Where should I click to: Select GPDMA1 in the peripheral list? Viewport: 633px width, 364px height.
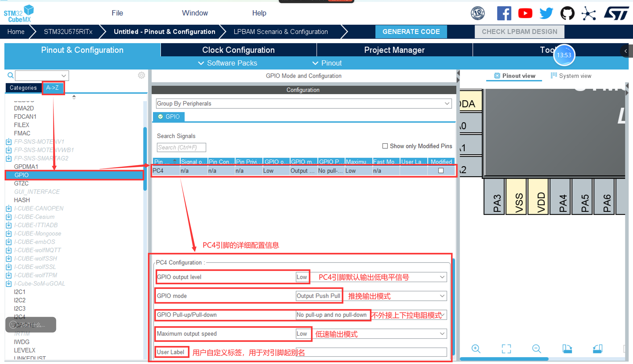coord(26,167)
